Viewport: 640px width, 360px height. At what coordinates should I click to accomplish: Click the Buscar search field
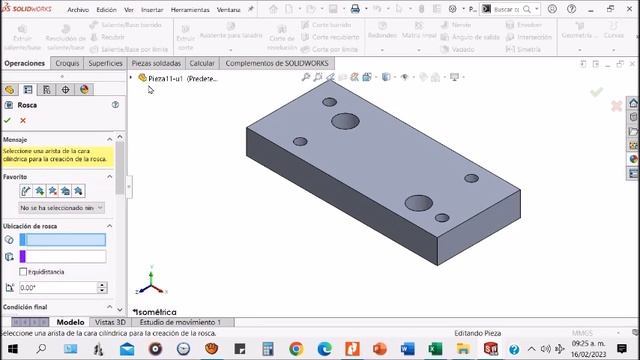click(x=506, y=9)
